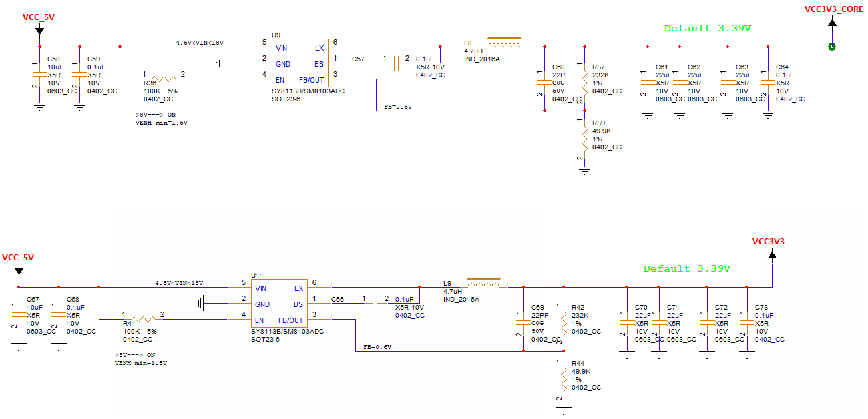Click the bottom 'Default 3.39V' annotation
Image resolution: width=868 pixels, height=419 pixels.
(x=686, y=269)
